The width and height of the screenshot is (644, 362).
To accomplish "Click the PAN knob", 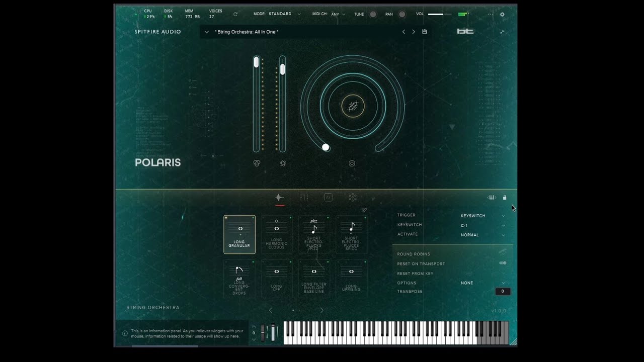I will [402, 14].
